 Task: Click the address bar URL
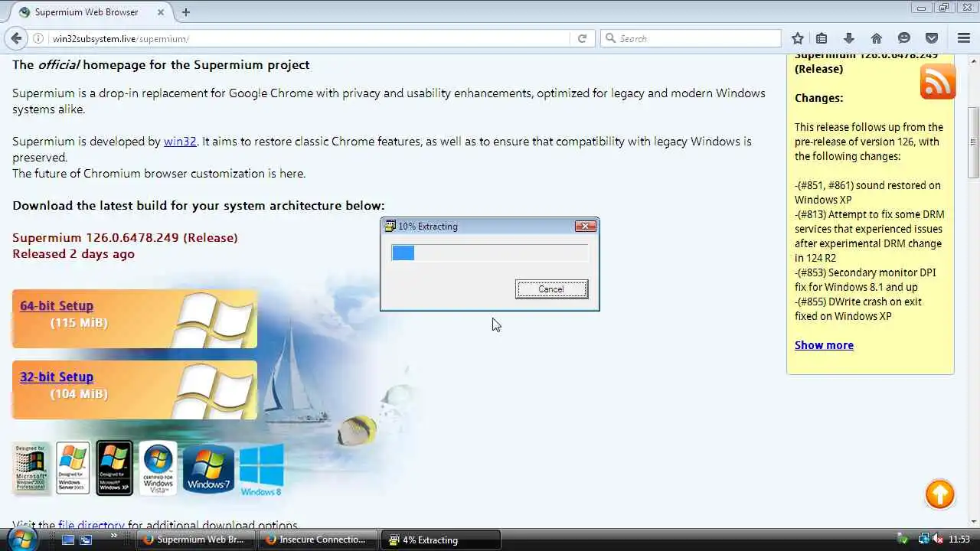[x=120, y=38]
